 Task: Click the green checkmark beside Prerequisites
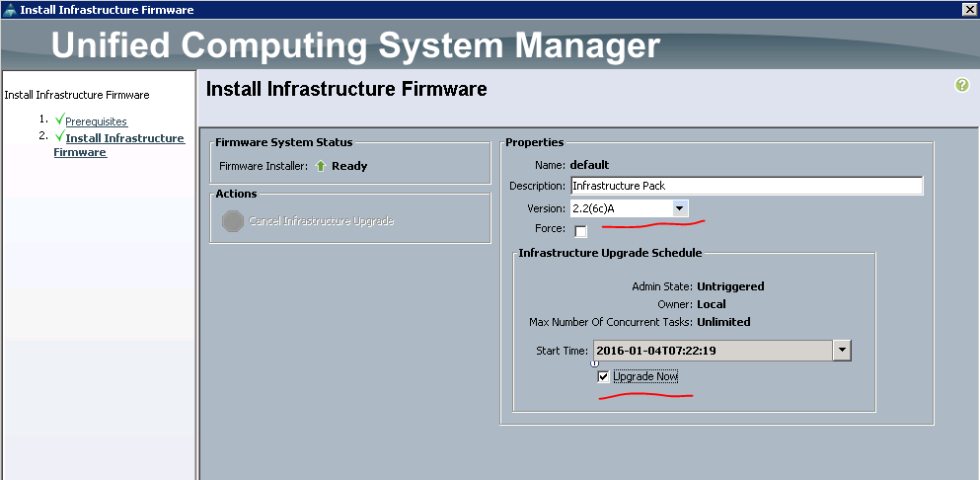pos(59,120)
